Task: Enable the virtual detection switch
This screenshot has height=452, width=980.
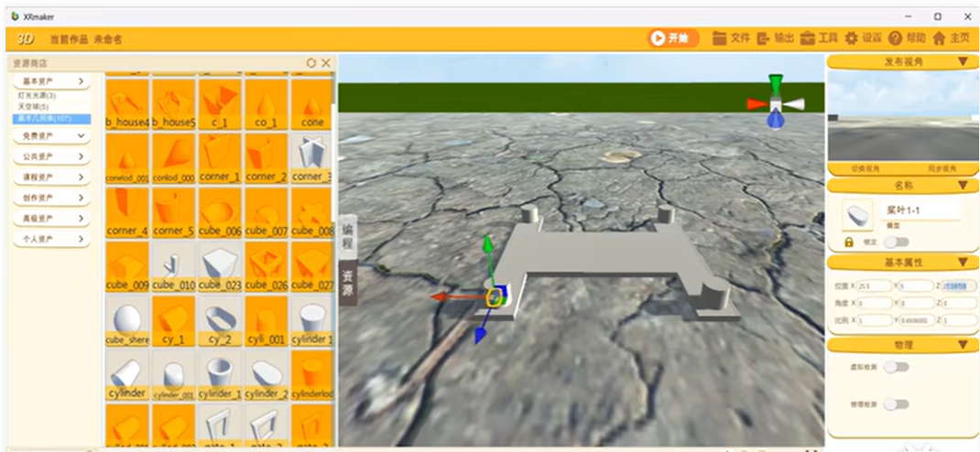Action: pos(897,367)
